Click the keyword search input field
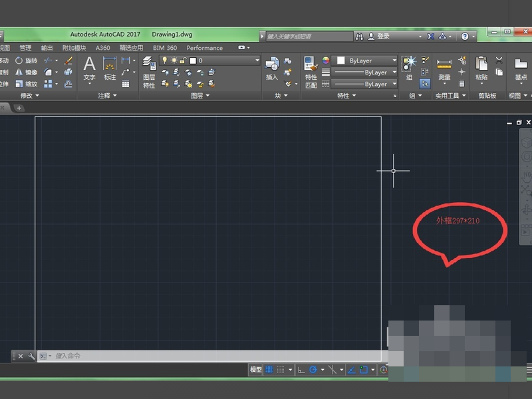Screen dimensions: 532x399 pos(309,37)
